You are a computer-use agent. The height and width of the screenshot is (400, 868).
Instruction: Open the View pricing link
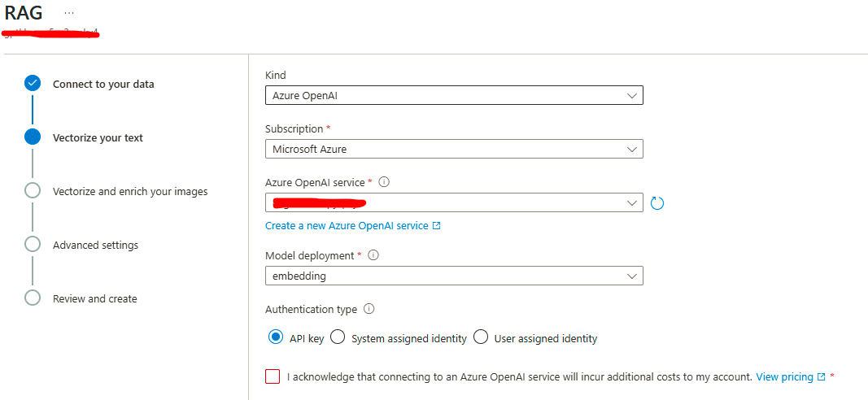pos(791,376)
